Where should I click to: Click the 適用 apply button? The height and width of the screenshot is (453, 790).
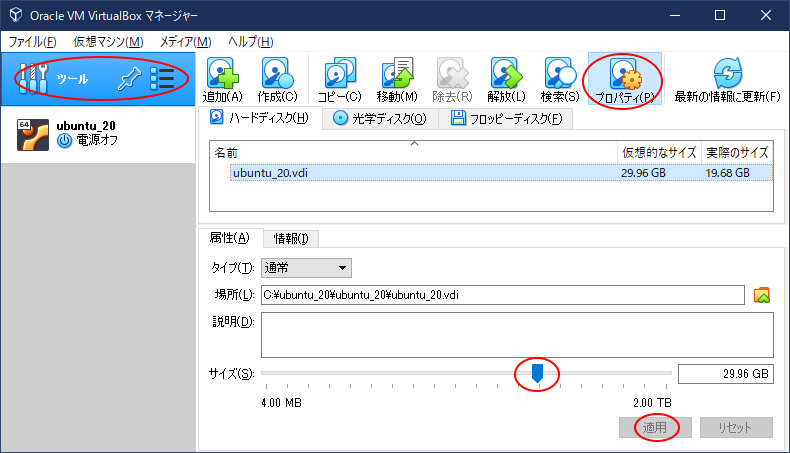click(x=655, y=428)
